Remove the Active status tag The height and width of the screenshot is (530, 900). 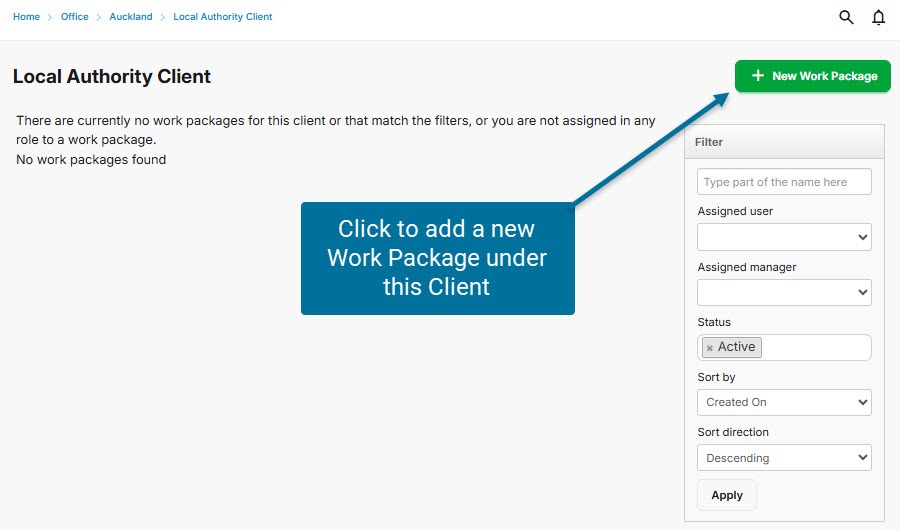[710, 348]
